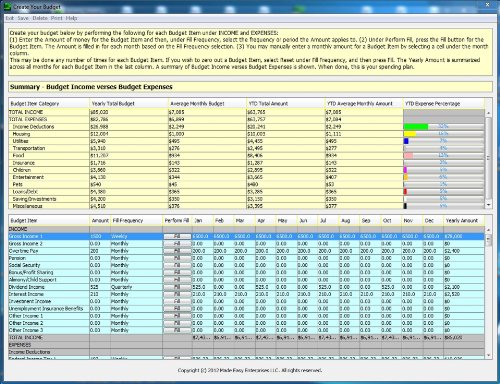Click the Yearly Amount column header
Screen dimensions: 500x384
[x=464, y=221]
